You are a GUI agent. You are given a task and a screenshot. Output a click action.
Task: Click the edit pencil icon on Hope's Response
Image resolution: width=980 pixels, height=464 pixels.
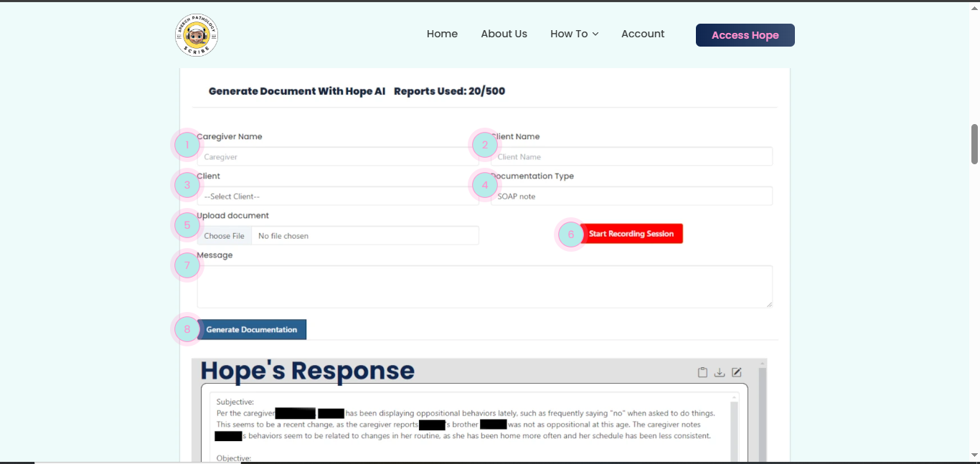click(x=736, y=372)
